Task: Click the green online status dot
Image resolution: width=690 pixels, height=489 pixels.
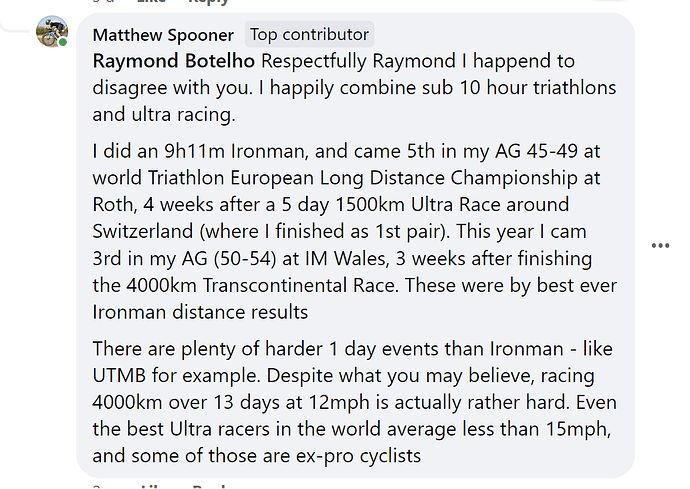Action: coord(63,43)
